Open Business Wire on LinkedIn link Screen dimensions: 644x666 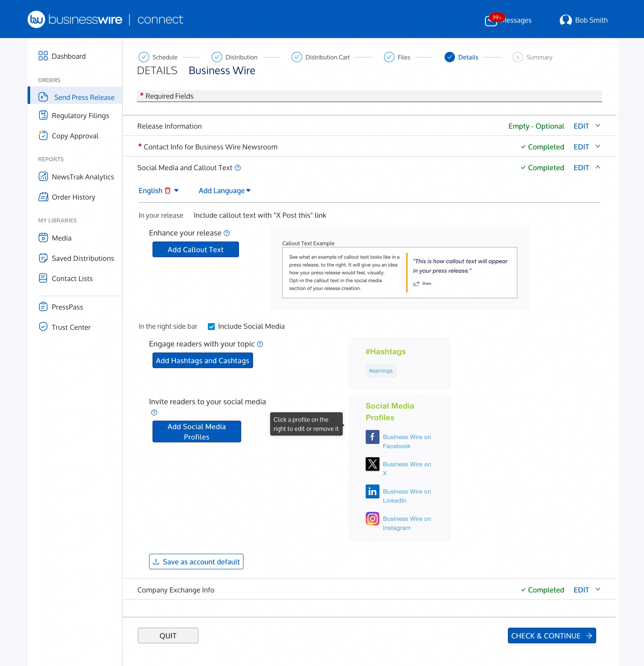(407, 496)
